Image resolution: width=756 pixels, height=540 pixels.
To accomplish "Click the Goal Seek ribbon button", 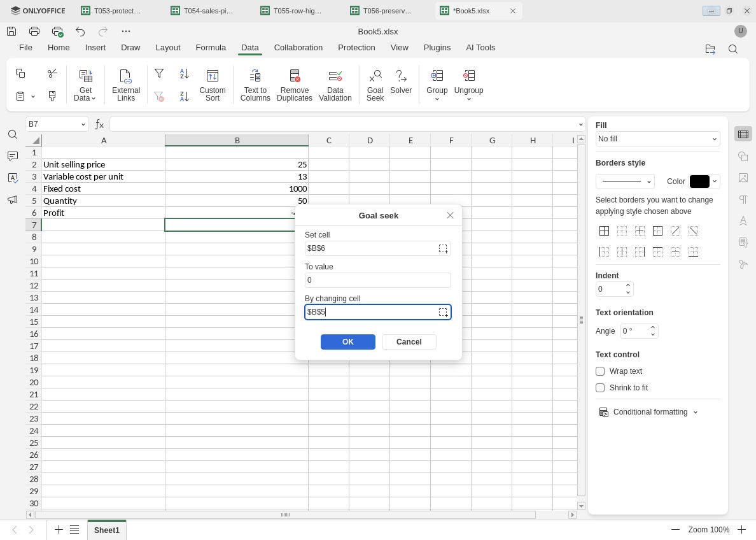I will pos(375,85).
